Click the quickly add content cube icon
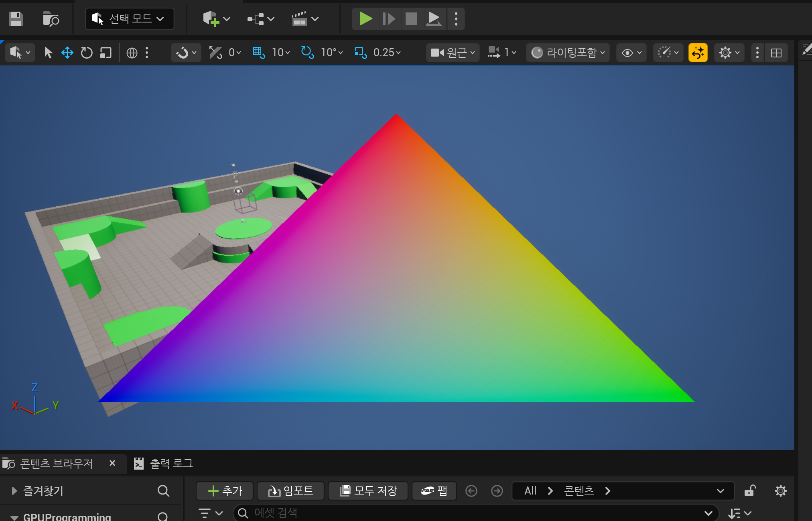812x521 pixels. point(211,19)
